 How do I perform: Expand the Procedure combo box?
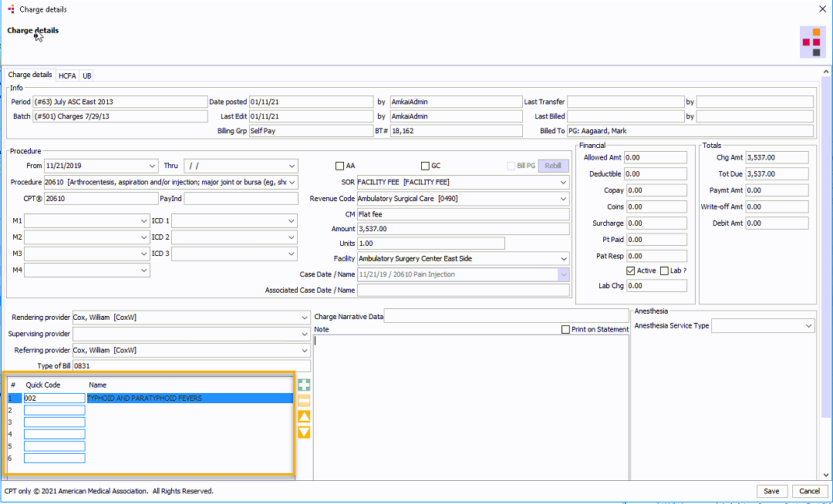[x=292, y=183]
